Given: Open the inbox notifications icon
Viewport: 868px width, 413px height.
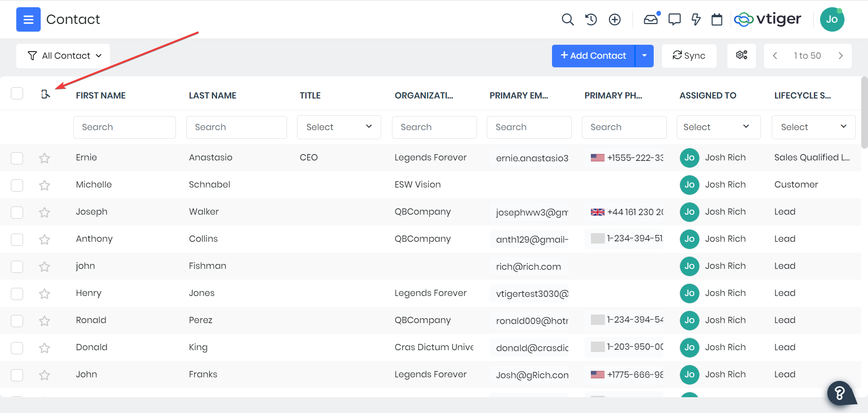Looking at the screenshot, I should (x=651, y=19).
